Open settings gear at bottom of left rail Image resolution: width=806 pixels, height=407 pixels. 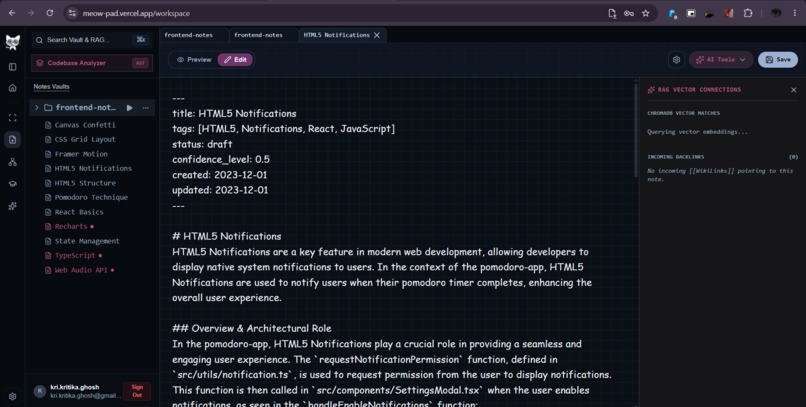(x=12, y=396)
